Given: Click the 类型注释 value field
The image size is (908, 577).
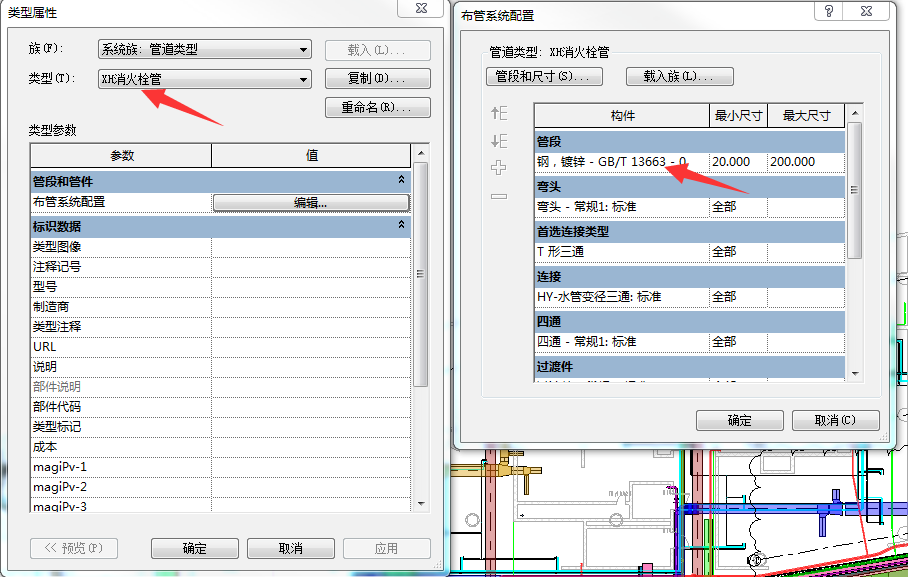Looking at the screenshot, I should click(311, 327).
